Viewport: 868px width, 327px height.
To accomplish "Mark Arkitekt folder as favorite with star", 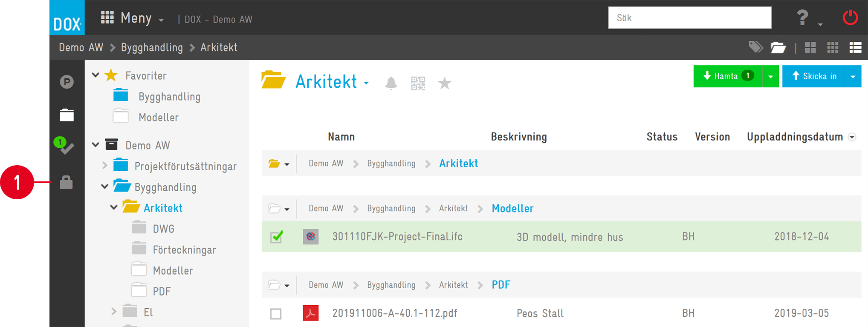I will [x=445, y=83].
